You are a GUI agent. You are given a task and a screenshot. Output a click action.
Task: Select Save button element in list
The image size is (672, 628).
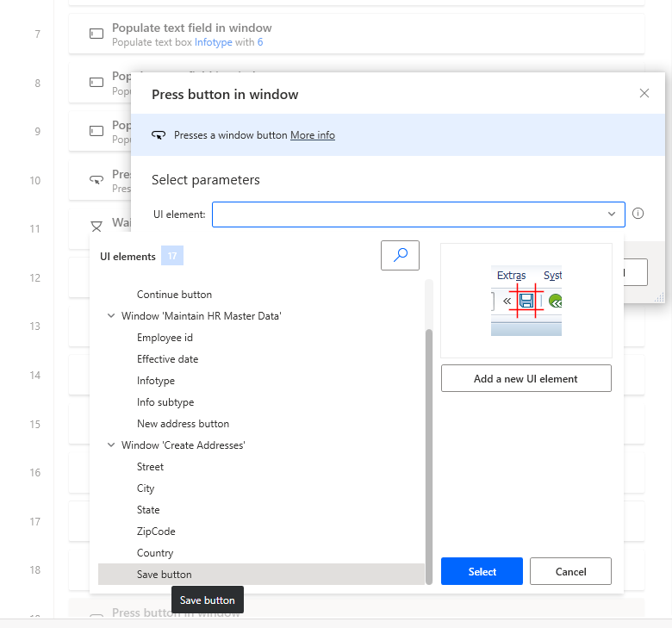tap(261, 574)
